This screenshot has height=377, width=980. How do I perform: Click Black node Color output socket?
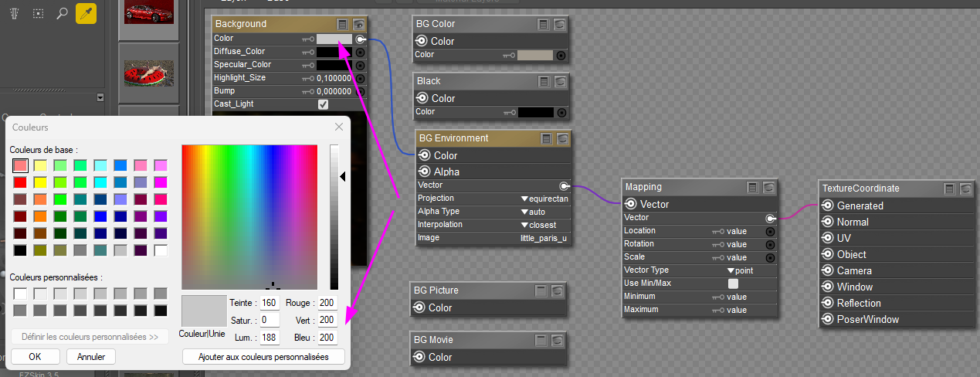(x=422, y=98)
